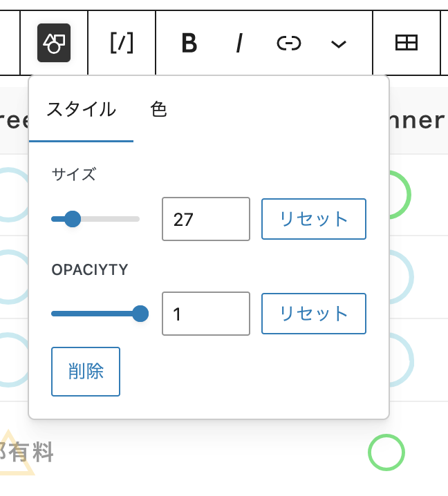The image size is (448, 496).
Task: Insert a link with the link icon
Action: pos(289,44)
